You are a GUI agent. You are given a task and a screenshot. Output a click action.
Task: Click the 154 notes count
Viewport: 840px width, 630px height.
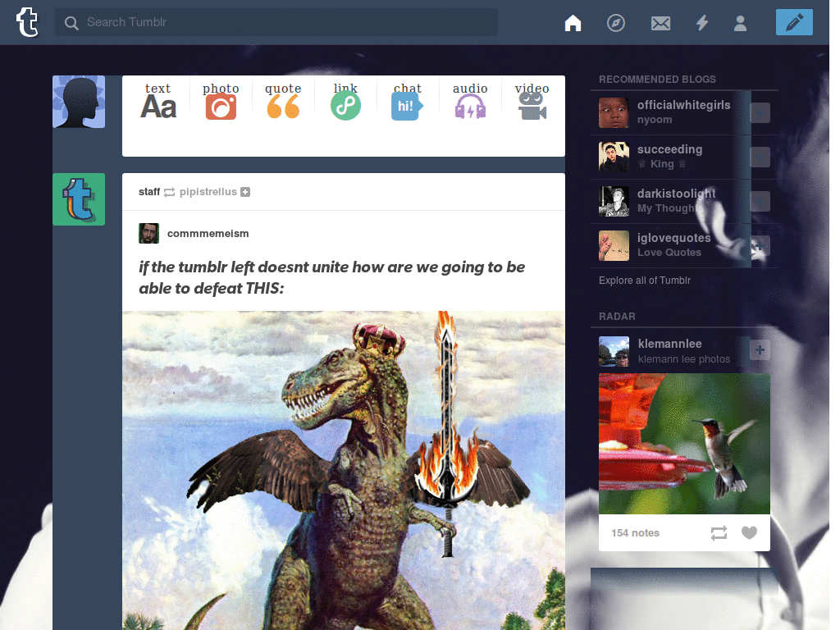(636, 533)
